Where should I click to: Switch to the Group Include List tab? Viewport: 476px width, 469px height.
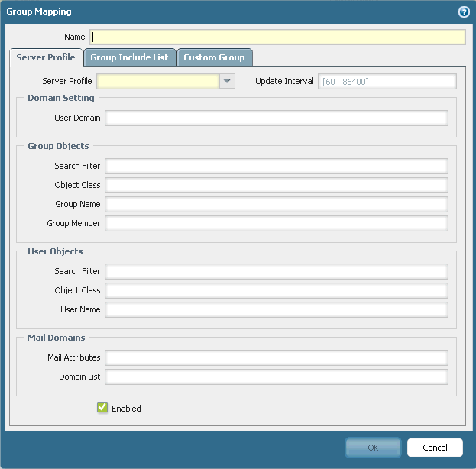129,57
